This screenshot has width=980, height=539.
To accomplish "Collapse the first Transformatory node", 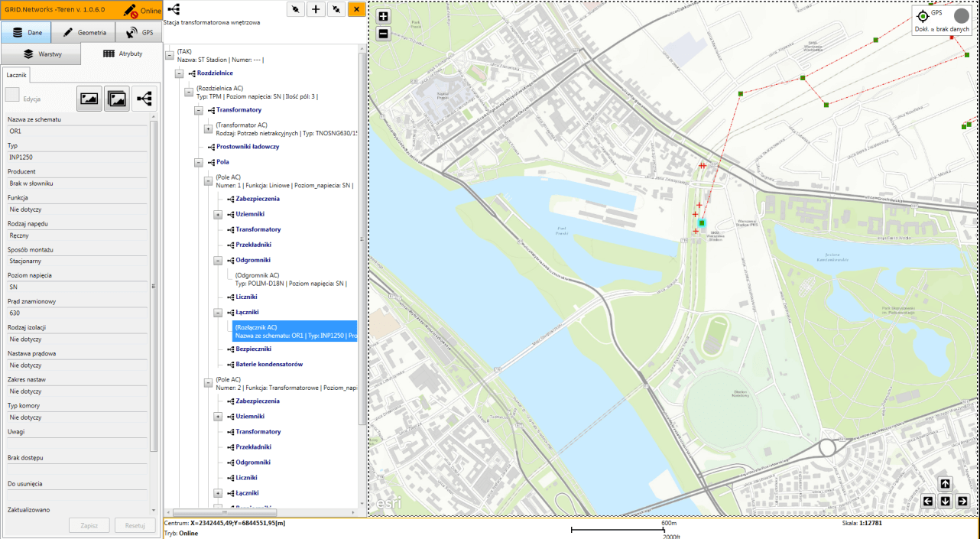I will [x=199, y=110].
